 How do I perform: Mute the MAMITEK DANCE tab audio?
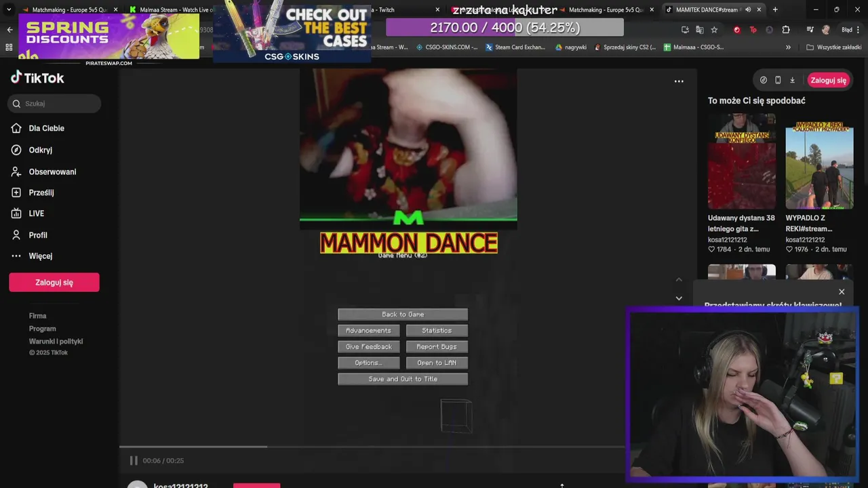pos(748,9)
